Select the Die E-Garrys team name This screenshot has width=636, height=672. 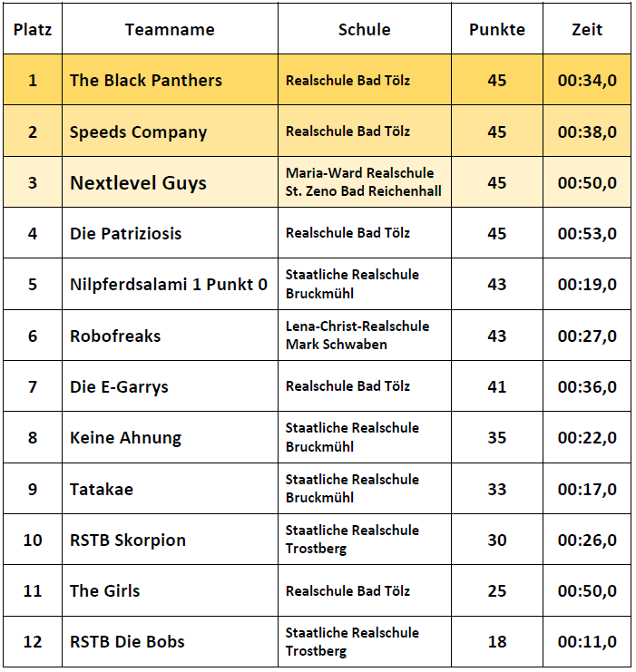pos(119,386)
